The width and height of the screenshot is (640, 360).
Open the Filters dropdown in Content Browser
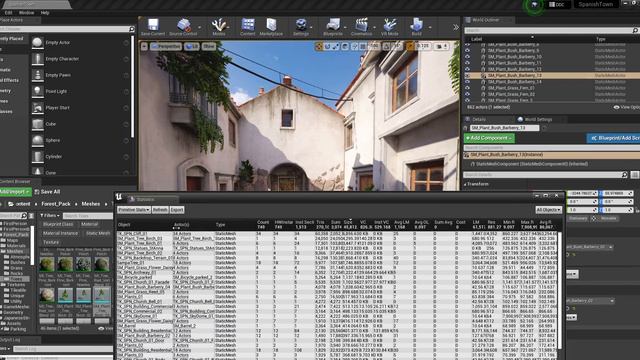(x=50, y=216)
